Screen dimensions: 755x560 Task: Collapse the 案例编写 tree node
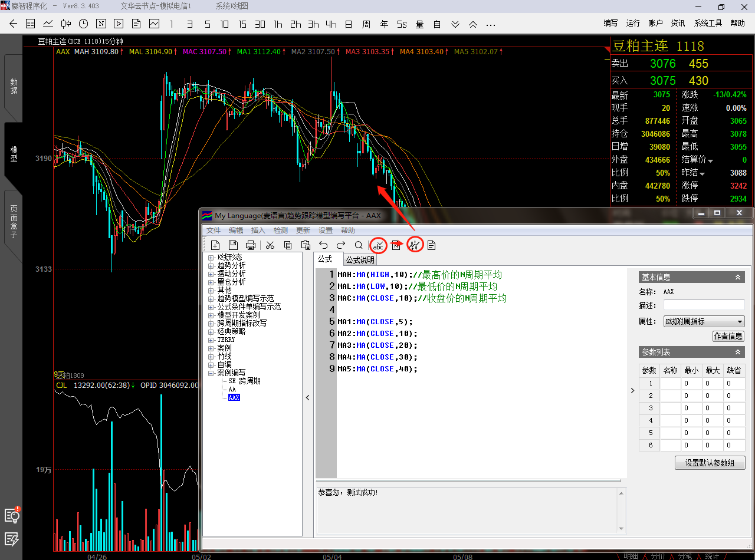[211, 373]
